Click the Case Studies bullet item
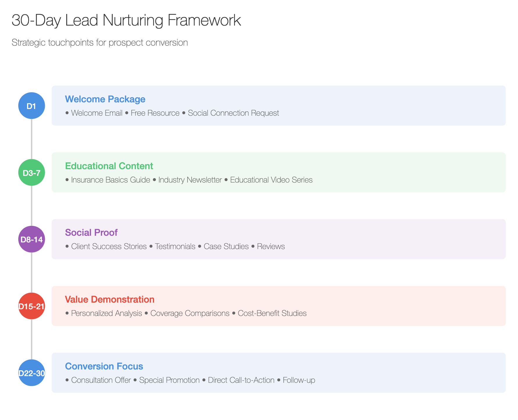Viewport: 518px width, 420px height. [226, 246]
